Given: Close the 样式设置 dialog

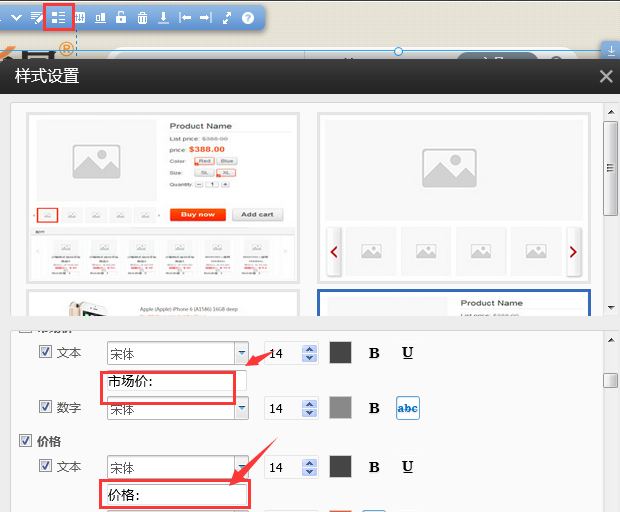Looking at the screenshot, I should (x=605, y=76).
